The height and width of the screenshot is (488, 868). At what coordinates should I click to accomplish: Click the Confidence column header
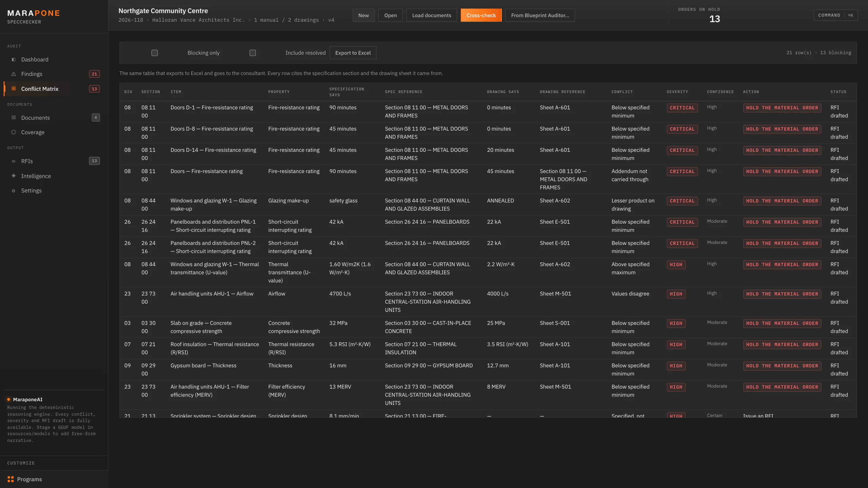(x=720, y=92)
